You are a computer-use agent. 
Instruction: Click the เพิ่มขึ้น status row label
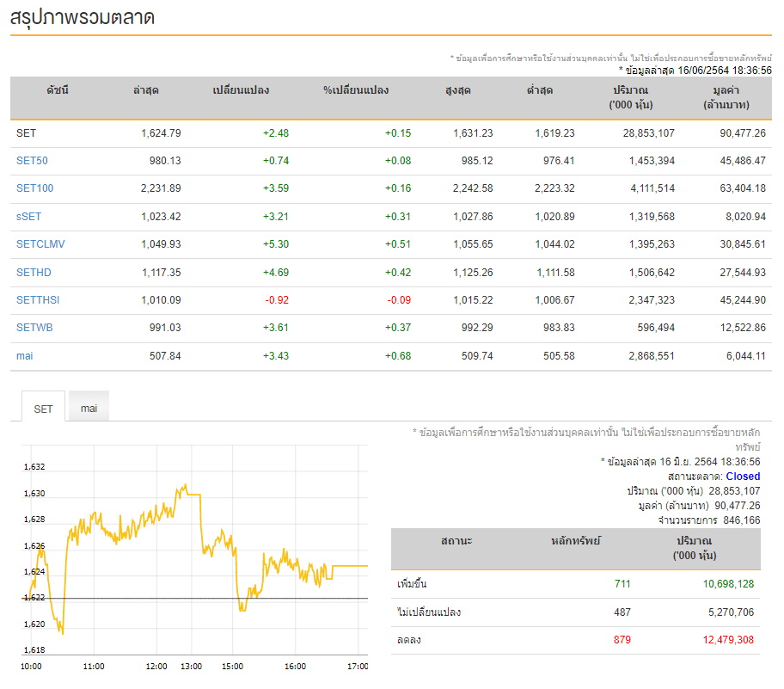412,584
